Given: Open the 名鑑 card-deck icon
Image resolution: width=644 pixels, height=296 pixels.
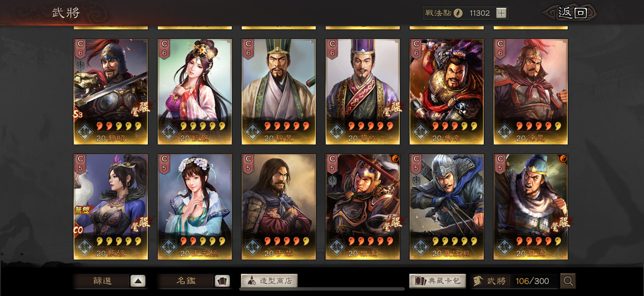Looking at the screenshot, I should 222,281.
